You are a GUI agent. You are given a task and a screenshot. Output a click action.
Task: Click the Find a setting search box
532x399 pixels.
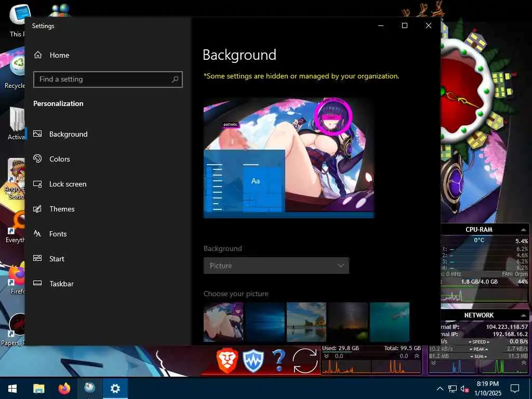[x=108, y=79]
